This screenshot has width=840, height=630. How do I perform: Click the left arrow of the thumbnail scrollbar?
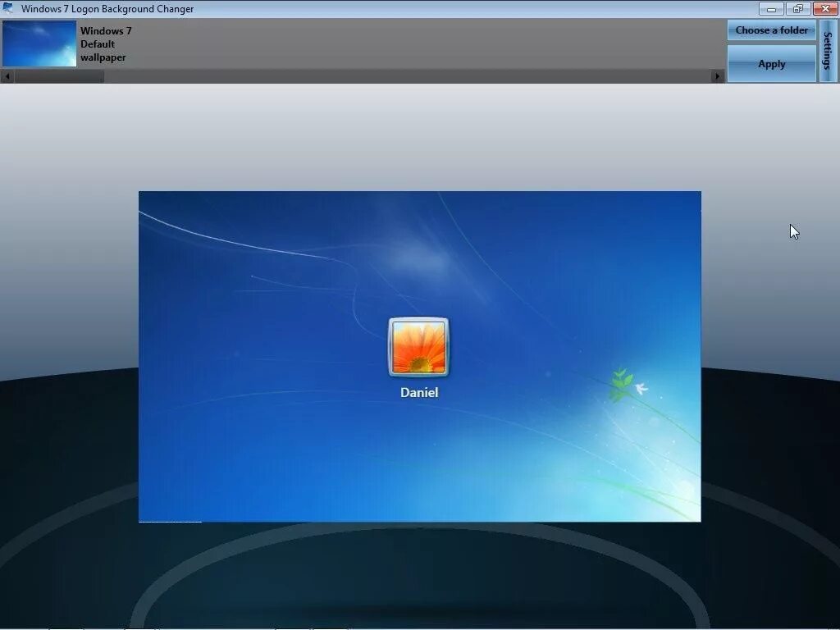point(7,76)
